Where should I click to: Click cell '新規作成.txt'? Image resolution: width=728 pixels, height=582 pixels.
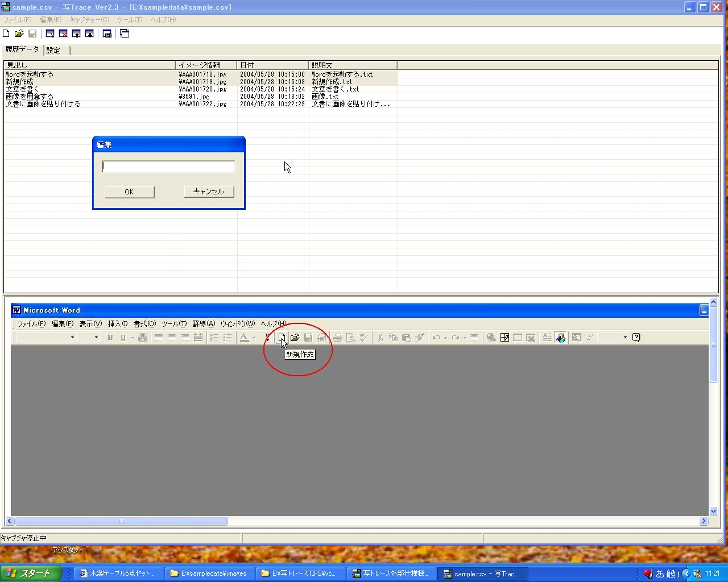click(x=332, y=82)
